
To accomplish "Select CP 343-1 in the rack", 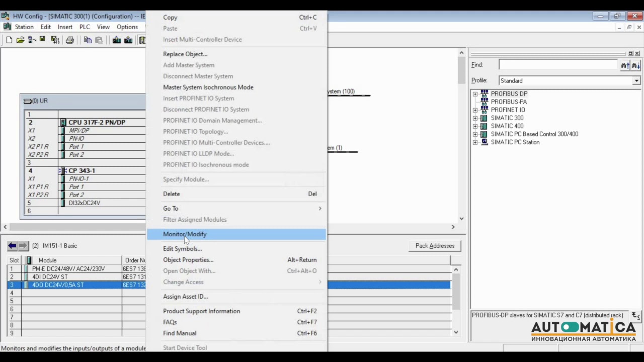I will pos(82,170).
